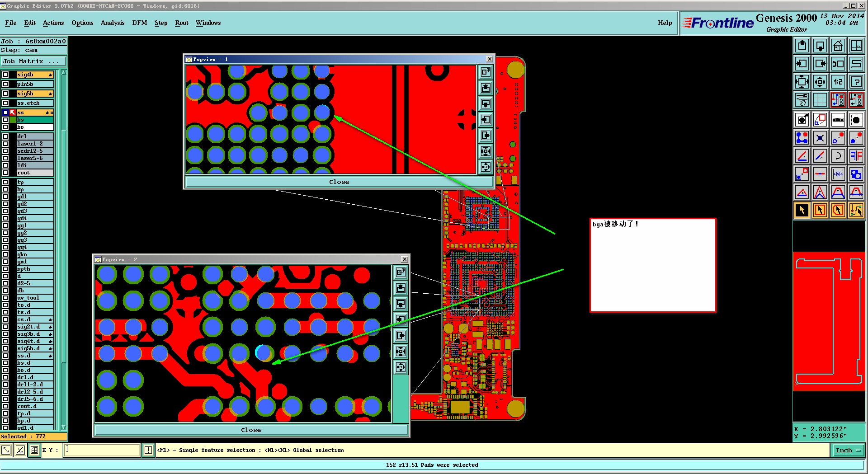Select the laser1-2 layer row
Image resolution: width=868 pixels, height=474 pixels.
[35, 144]
